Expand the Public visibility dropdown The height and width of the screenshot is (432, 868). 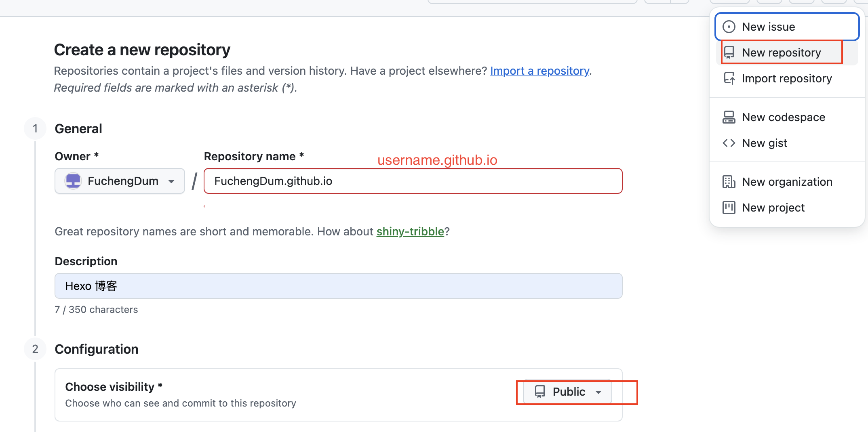(567, 392)
